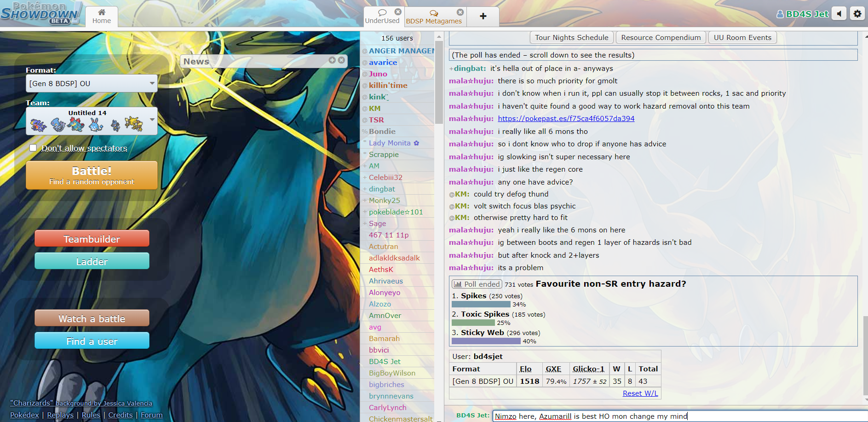Click user KM in user list
Viewport: 868px width, 422px height.
click(x=398, y=108)
